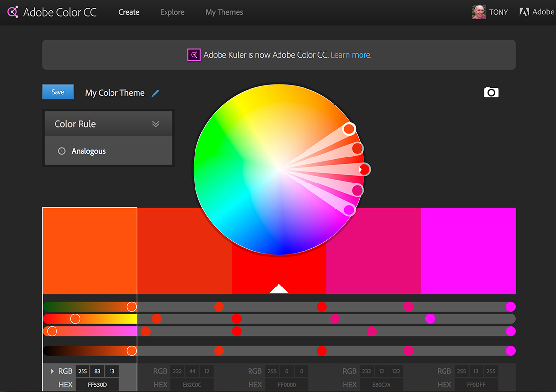Select the orange handle on color wheel

point(349,129)
